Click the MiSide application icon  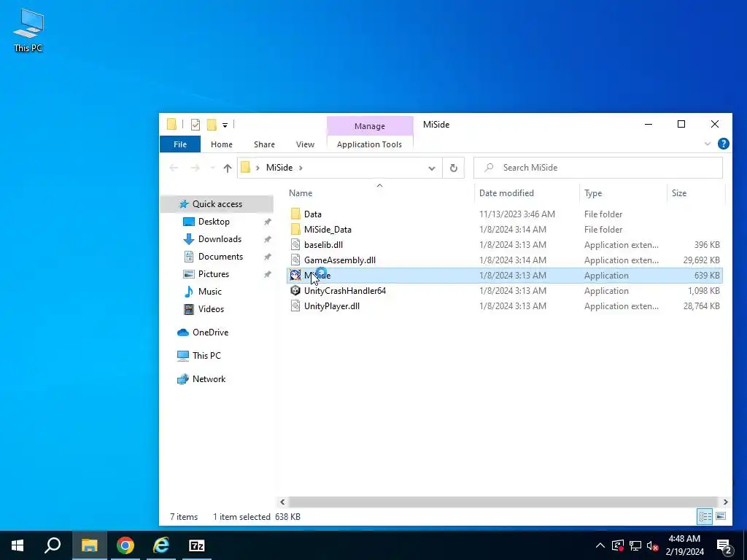(x=295, y=275)
